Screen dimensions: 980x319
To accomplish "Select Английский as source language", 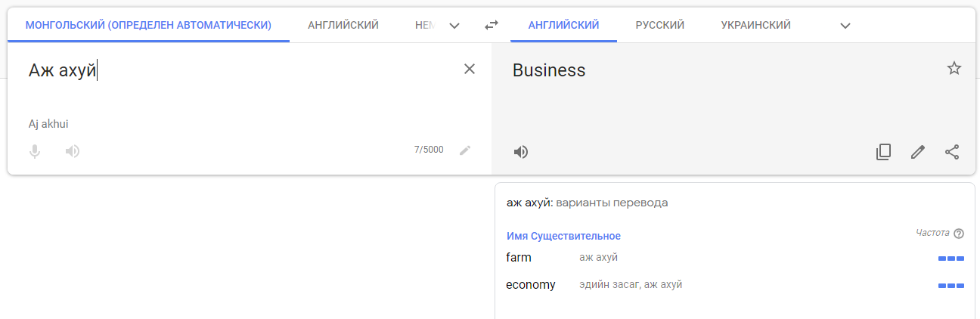I will tap(343, 25).
